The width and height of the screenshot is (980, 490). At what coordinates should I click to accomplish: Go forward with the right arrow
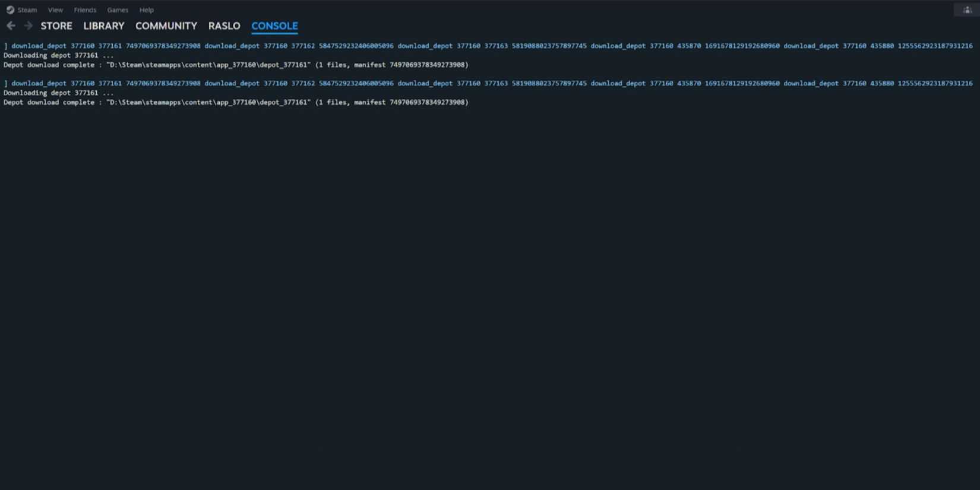click(x=28, y=26)
